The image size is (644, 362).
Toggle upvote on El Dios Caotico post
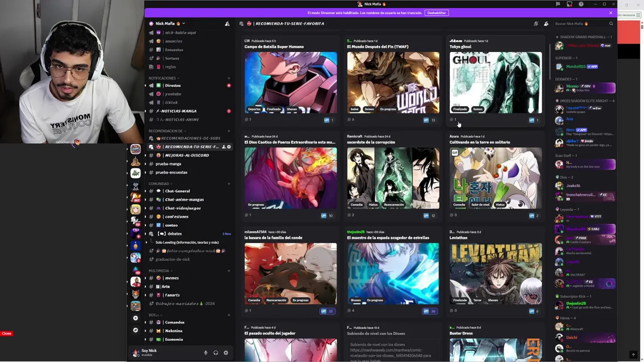coord(327,216)
